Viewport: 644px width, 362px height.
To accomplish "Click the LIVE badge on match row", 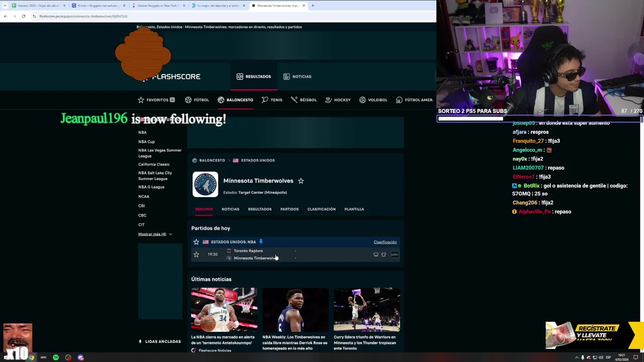I will [394, 254].
